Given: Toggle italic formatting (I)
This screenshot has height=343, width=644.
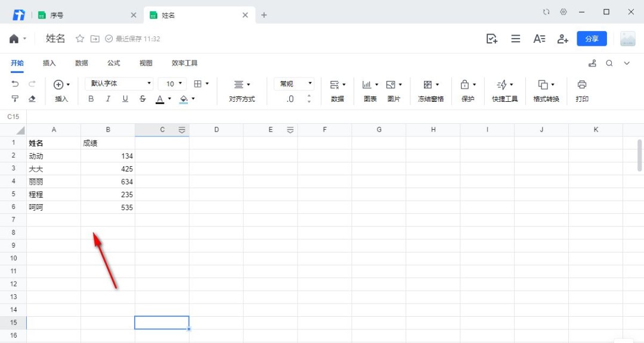Looking at the screenshot, I should (108, 99).
